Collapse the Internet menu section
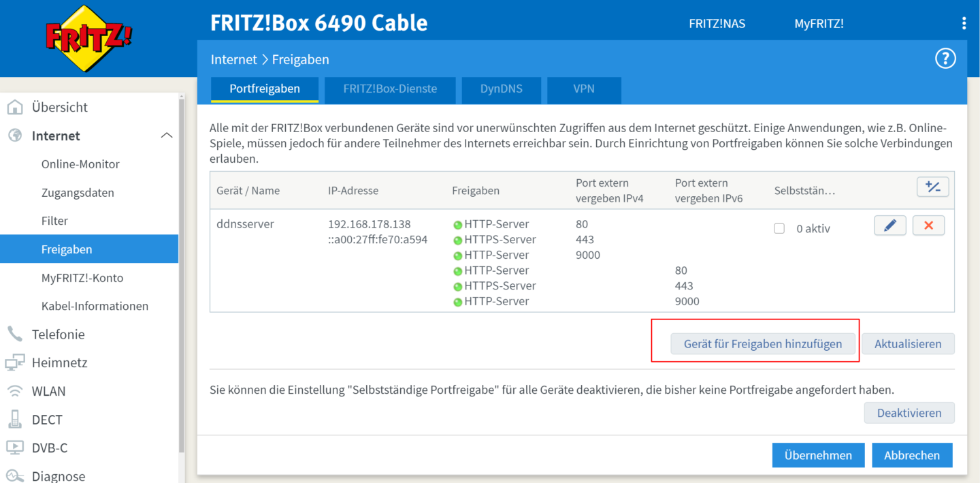Image resolution: width=980 pixels, height=483 pixels. (166, 136)
